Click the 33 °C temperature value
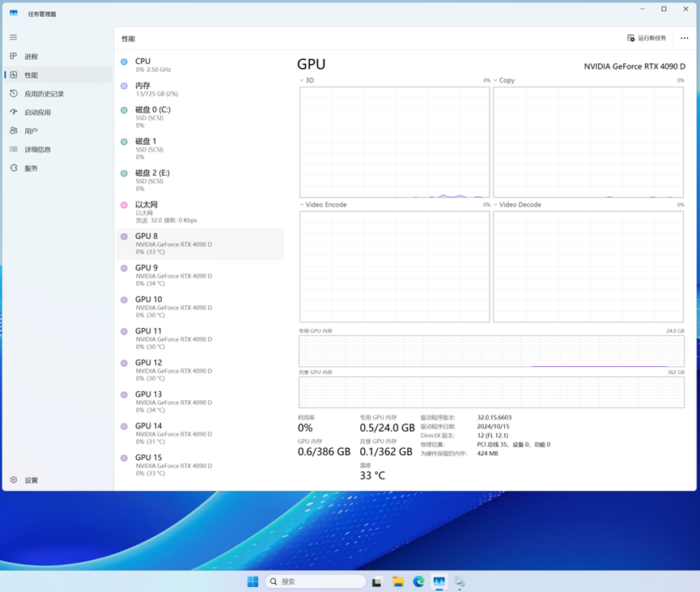This screenshot has height=592, width=700. pos(372,475)
